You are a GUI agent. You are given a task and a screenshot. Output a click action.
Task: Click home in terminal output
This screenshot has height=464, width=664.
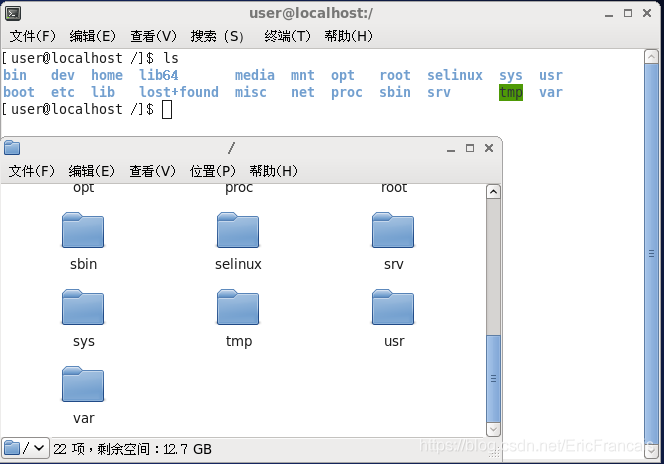[x=107, y=75]
